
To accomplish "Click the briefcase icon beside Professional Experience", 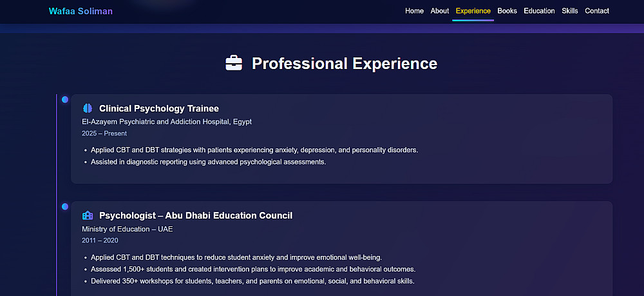I will [x=234, y=63].
